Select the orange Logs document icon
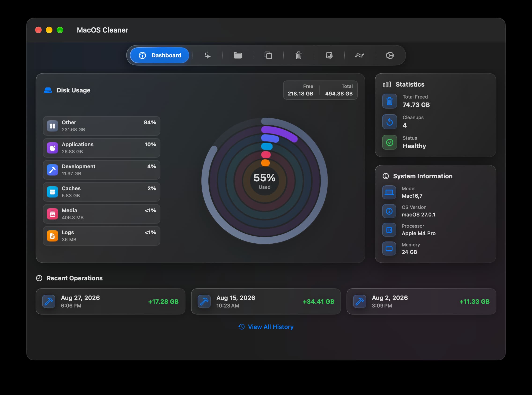This screenshot has width=532, height=395. [x=52, y=236]
